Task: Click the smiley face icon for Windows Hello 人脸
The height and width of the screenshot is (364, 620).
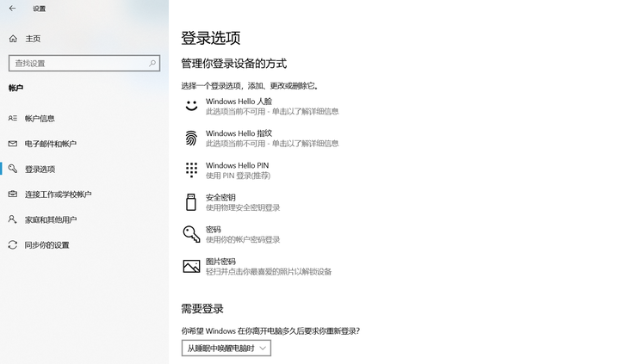Action: 191,106
